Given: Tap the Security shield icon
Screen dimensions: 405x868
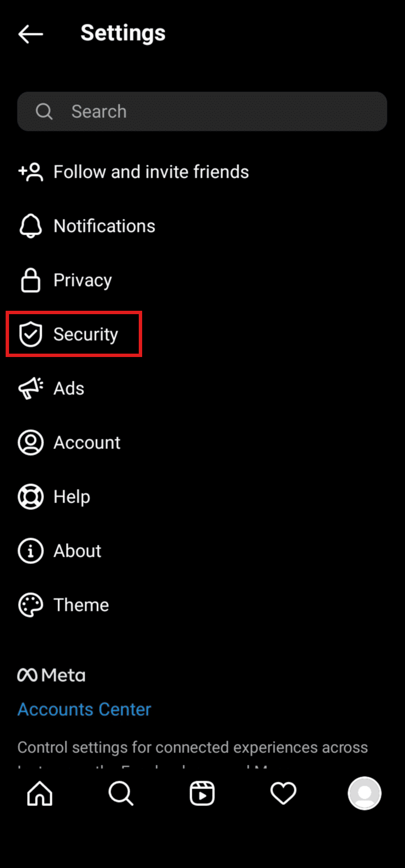Looking at the screenshot, I should (30, 334).
